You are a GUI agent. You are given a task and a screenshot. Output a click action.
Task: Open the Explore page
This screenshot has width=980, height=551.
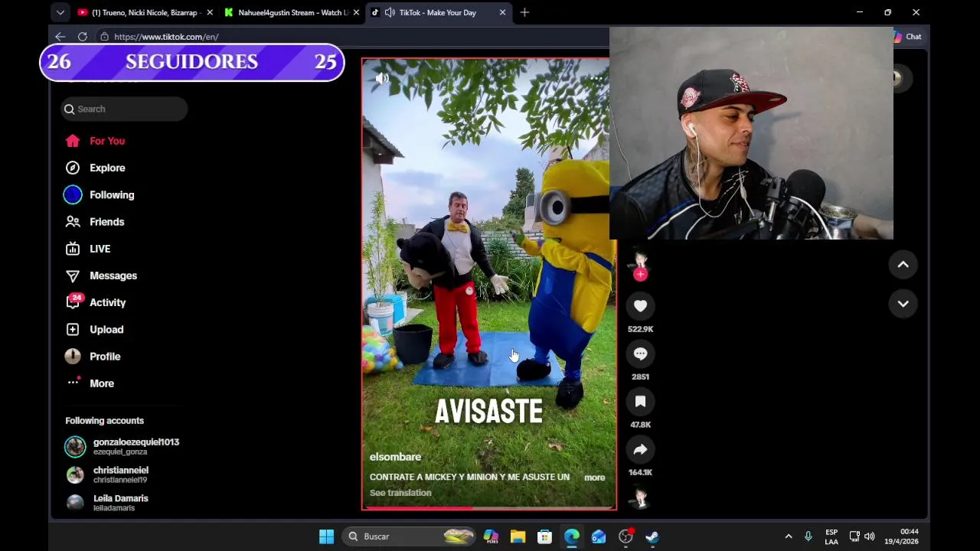pyautogui.click(x=95, y=168)
